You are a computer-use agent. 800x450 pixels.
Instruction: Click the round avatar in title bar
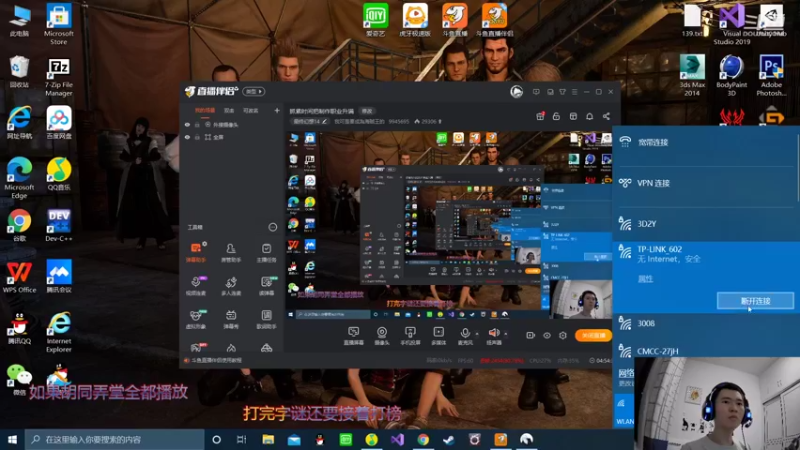coord(516,92)
